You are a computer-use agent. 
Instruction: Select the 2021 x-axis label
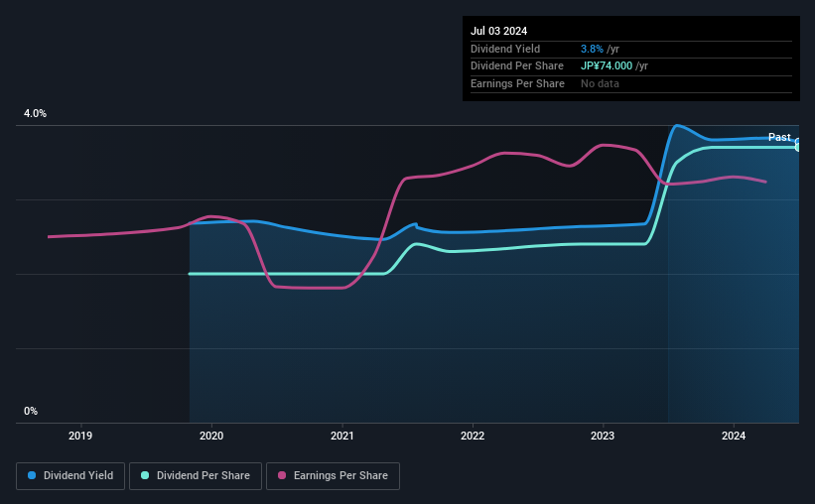[342, 436]
